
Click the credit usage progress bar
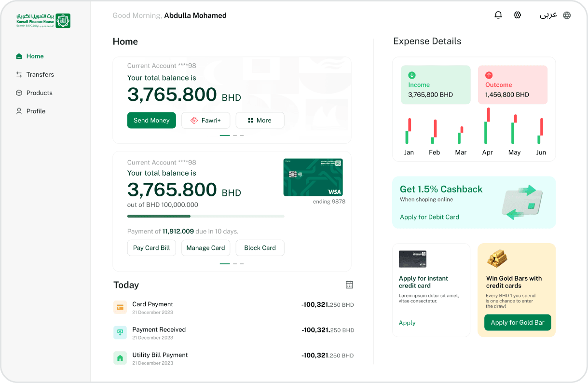[206, 216]
